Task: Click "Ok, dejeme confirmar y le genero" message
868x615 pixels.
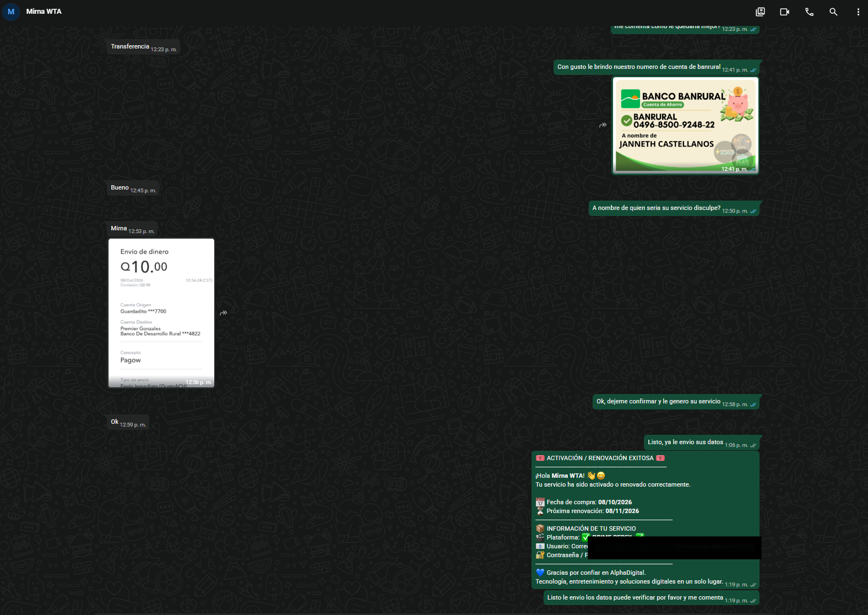Action: (x=676, y=402)
